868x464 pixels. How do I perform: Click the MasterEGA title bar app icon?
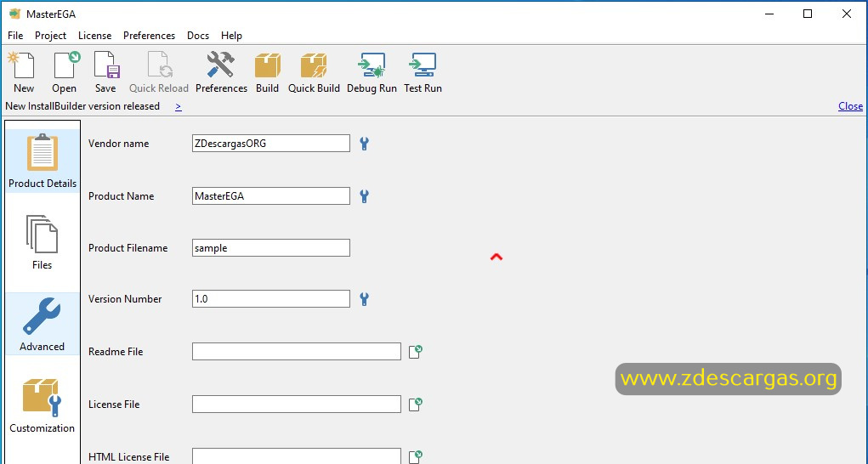[15, 14]
